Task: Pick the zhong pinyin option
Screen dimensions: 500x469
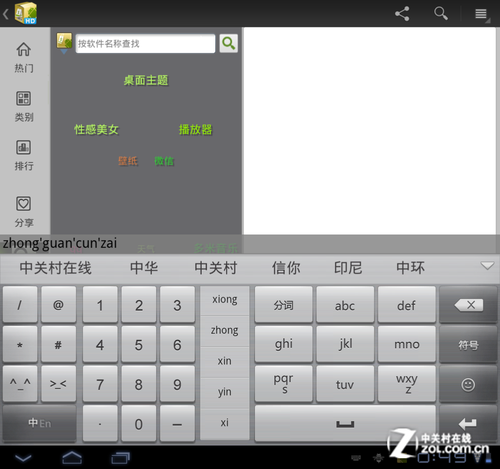Action: tap(225, 330)
